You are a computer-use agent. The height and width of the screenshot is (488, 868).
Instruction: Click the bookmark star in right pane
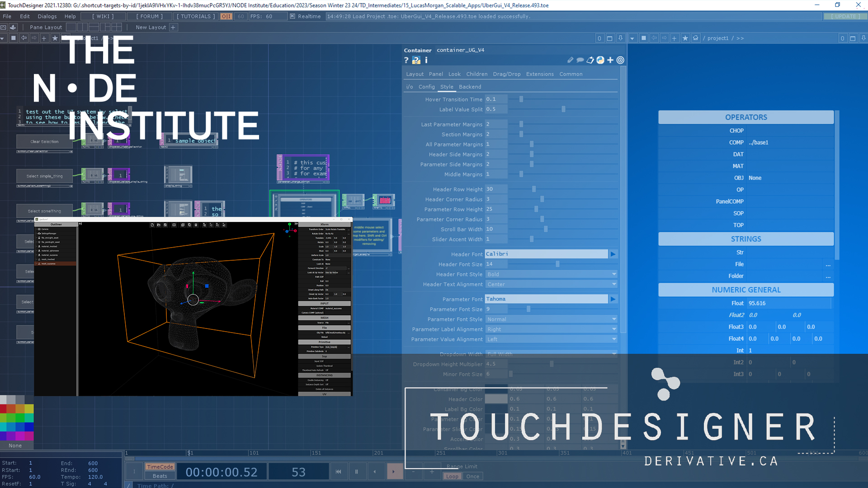click(685, 38)
